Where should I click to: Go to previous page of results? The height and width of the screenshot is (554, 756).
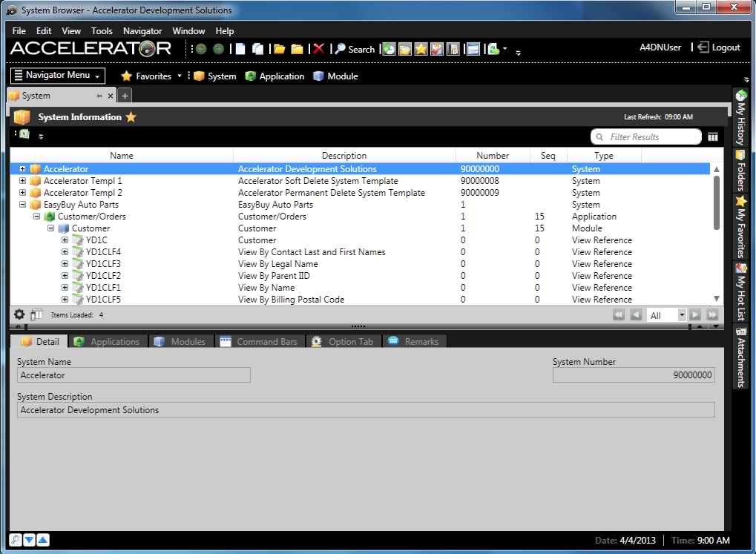(636, 315)
